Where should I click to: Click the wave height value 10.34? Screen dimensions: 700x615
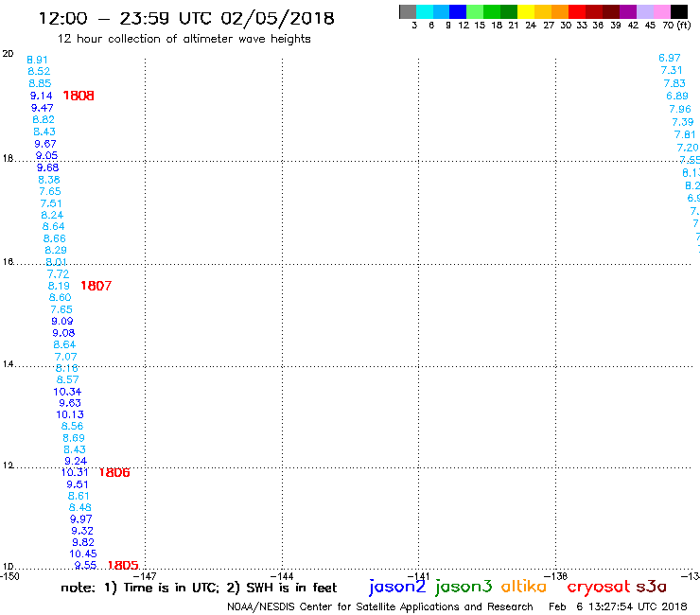(x=67, y=392)
